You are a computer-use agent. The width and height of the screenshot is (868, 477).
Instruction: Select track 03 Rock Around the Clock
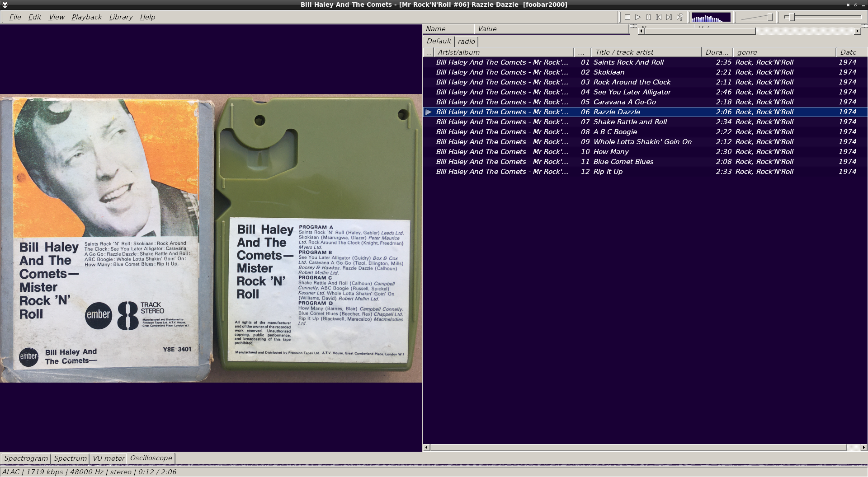pos(645,82)
